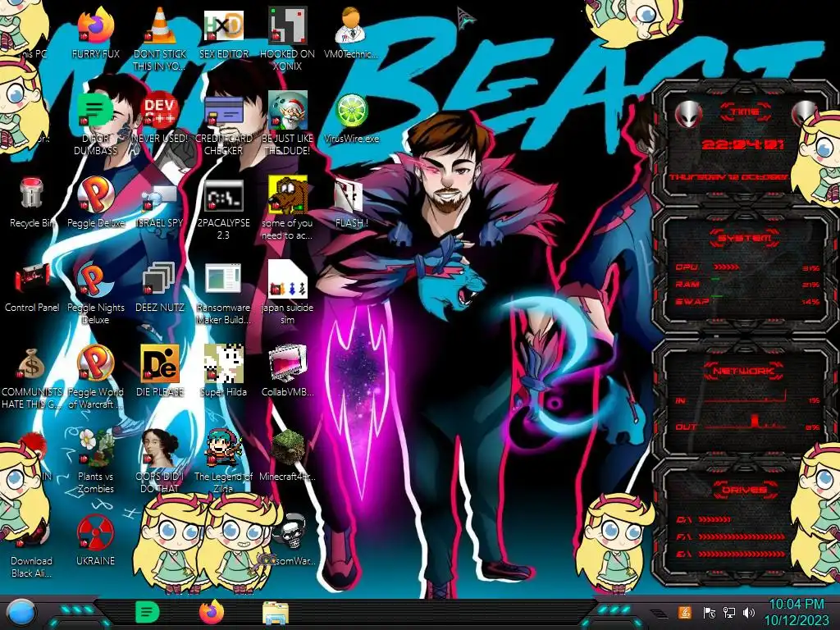Open the FLASH ! desktop icon
This screenshot has height=630, width=840.
[349, 196]
